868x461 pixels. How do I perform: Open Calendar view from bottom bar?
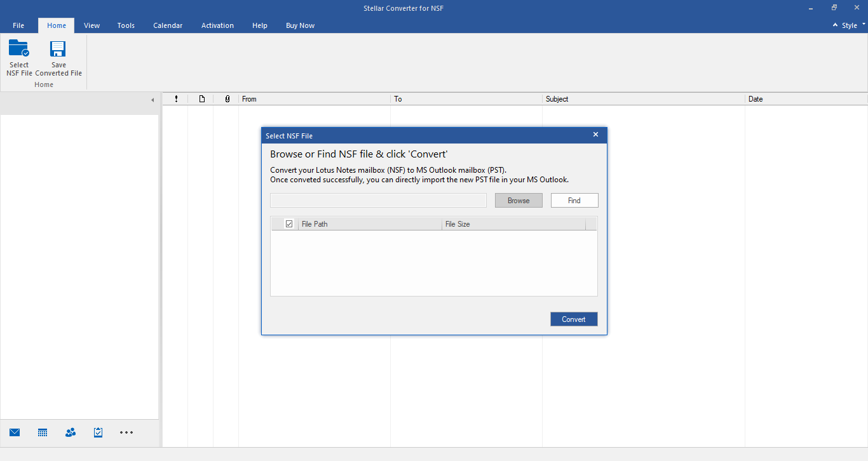[x=42, y=432]
